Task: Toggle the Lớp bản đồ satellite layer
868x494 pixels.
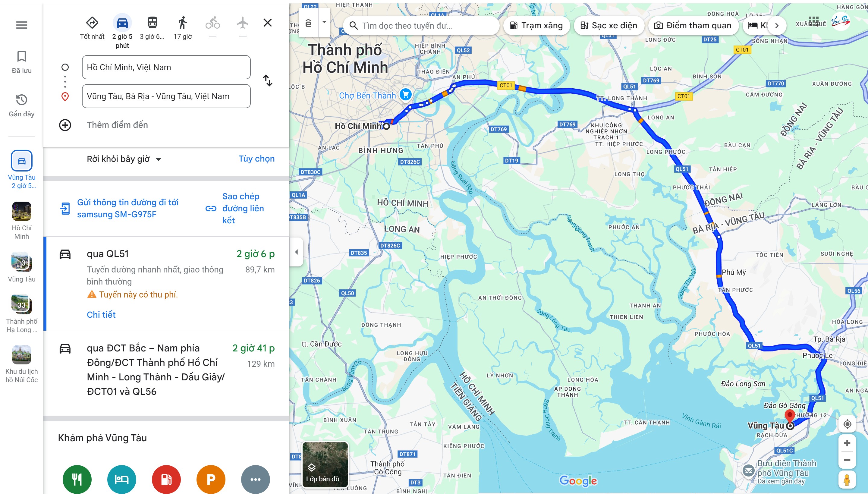Action: tap(325, 464)
